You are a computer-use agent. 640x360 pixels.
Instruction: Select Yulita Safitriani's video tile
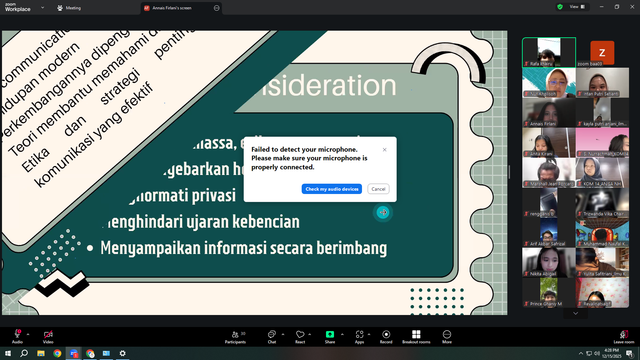602,263
